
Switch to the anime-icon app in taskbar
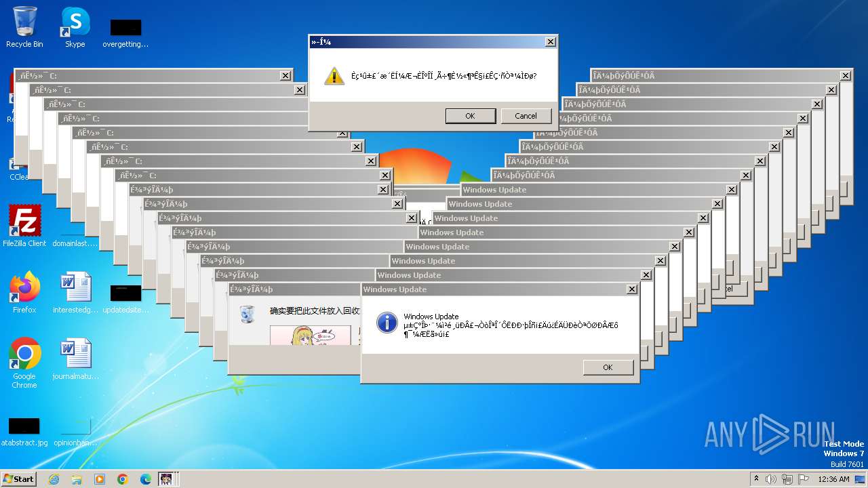pos(167,479)
